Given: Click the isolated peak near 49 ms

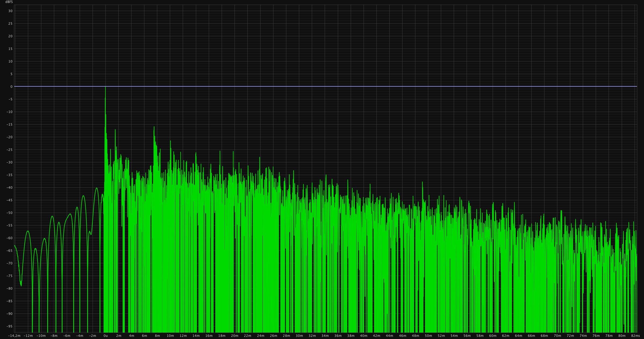Looking at the screenshot, I should (422, 183).
